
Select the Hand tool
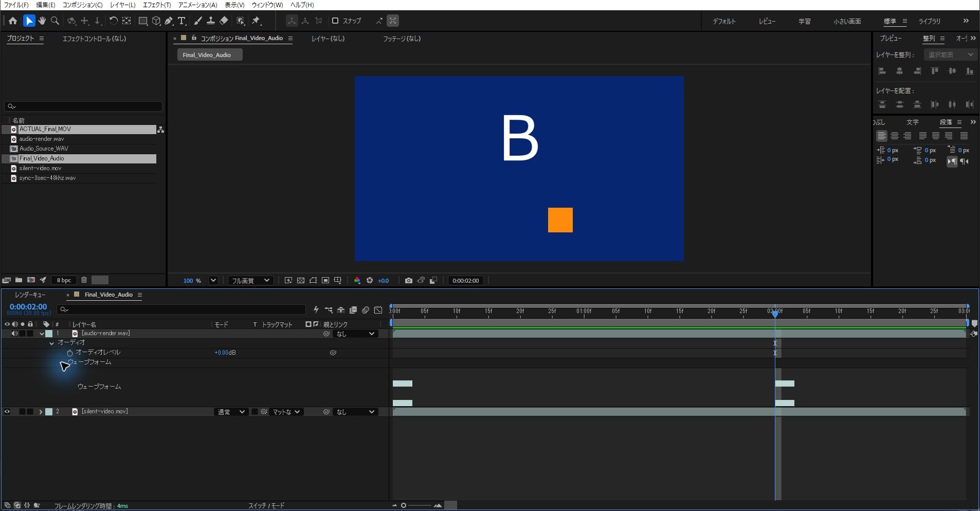click(42, 21)
